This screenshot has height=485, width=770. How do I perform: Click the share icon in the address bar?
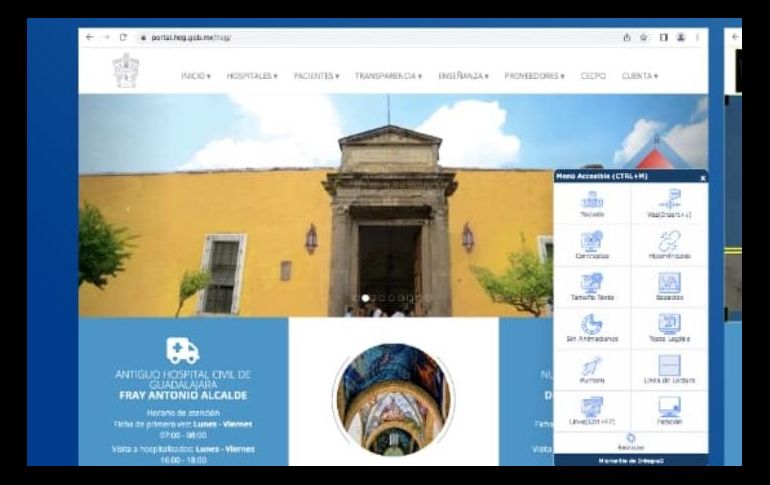(x=627, y=37)
